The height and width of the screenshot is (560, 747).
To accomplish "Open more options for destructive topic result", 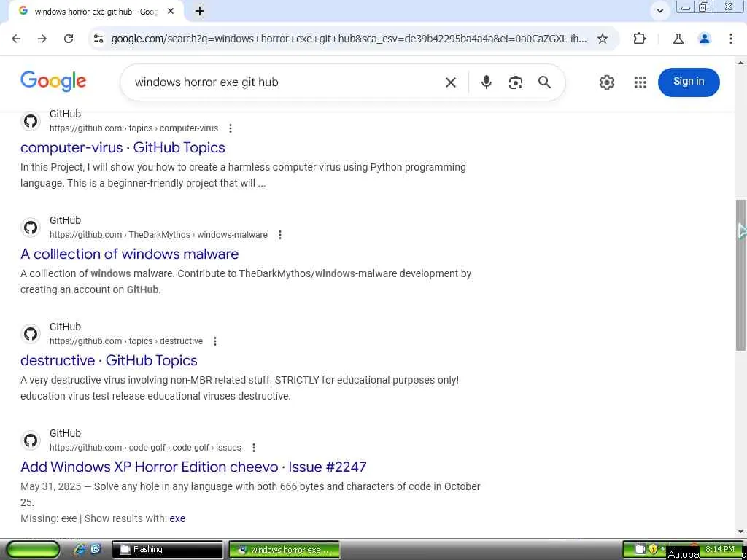I will [215, 341].
